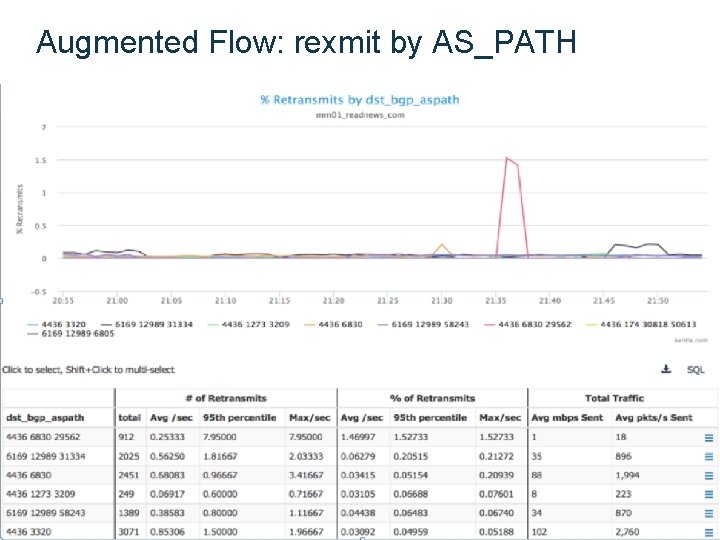The height and width of the screenshot is (540, 720).
Task: Sort by # of Retransmits Avg /sec column
Action: [x=171, y=418]
